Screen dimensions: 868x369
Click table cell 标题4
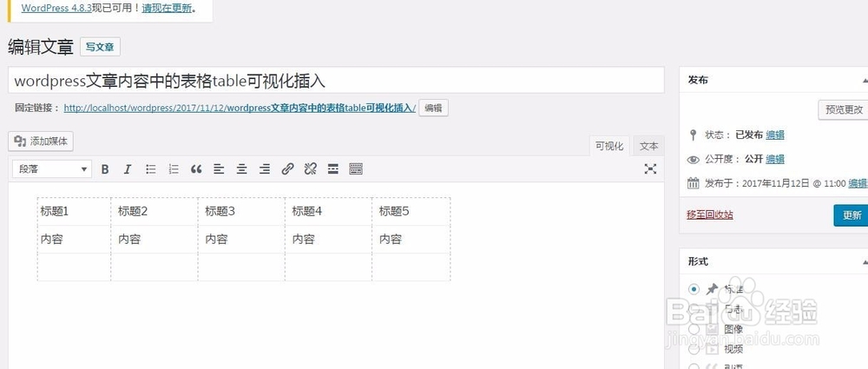(x=328, y=212)
